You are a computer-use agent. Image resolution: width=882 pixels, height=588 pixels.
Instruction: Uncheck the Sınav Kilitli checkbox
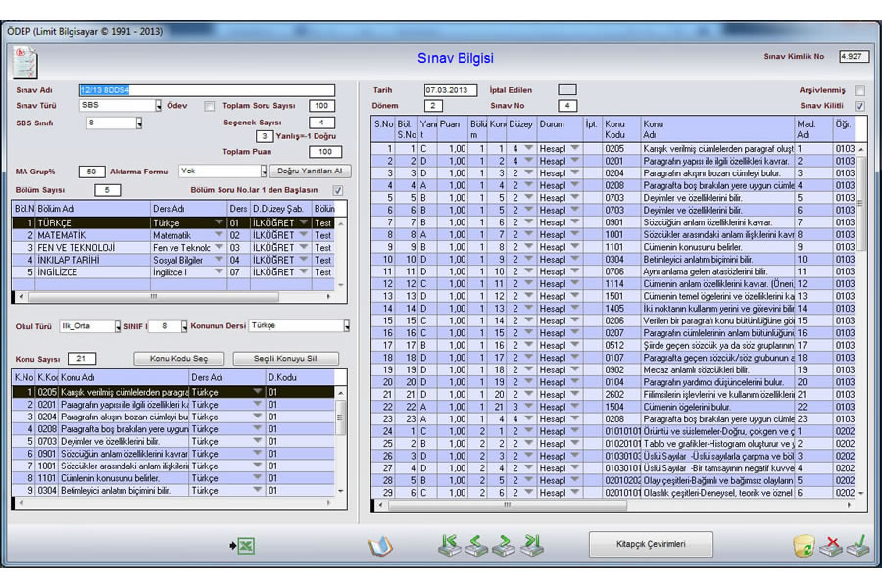coord(859,106)
